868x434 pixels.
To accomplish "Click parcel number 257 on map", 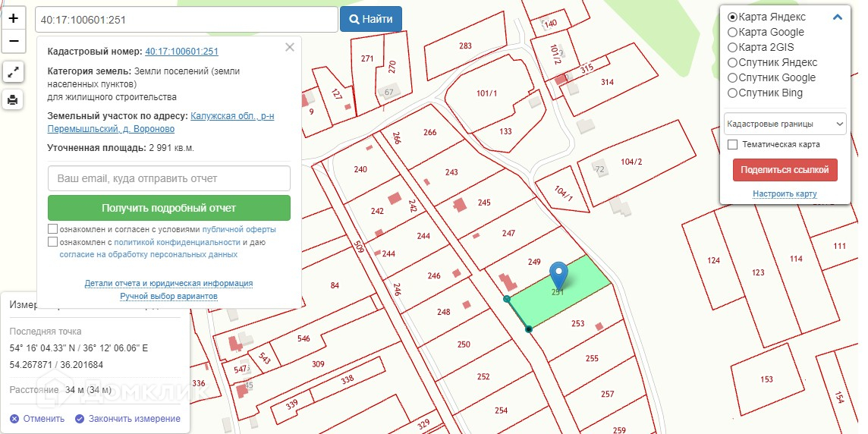I will click(x=607, y=394).
